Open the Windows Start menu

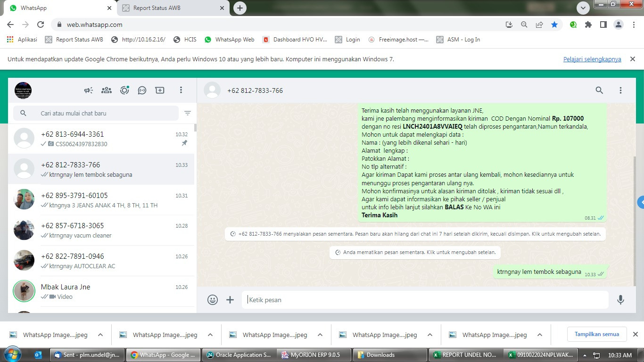(12, 354)
